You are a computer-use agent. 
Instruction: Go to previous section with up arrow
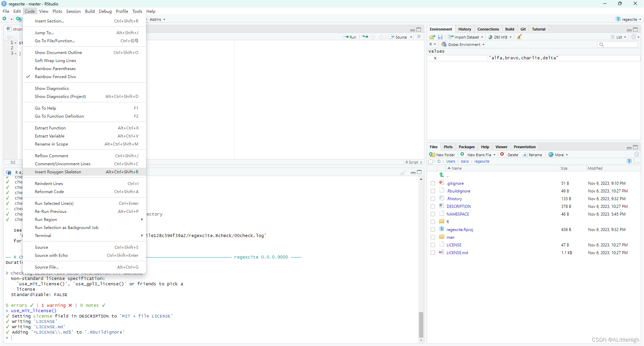point(373,37)
